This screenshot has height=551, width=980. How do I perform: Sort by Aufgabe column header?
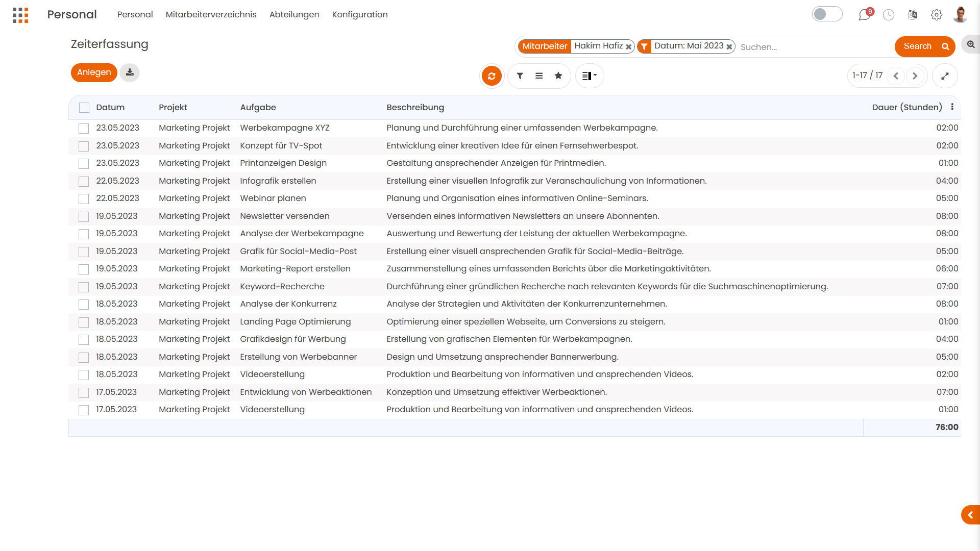[x=258, y=108]
